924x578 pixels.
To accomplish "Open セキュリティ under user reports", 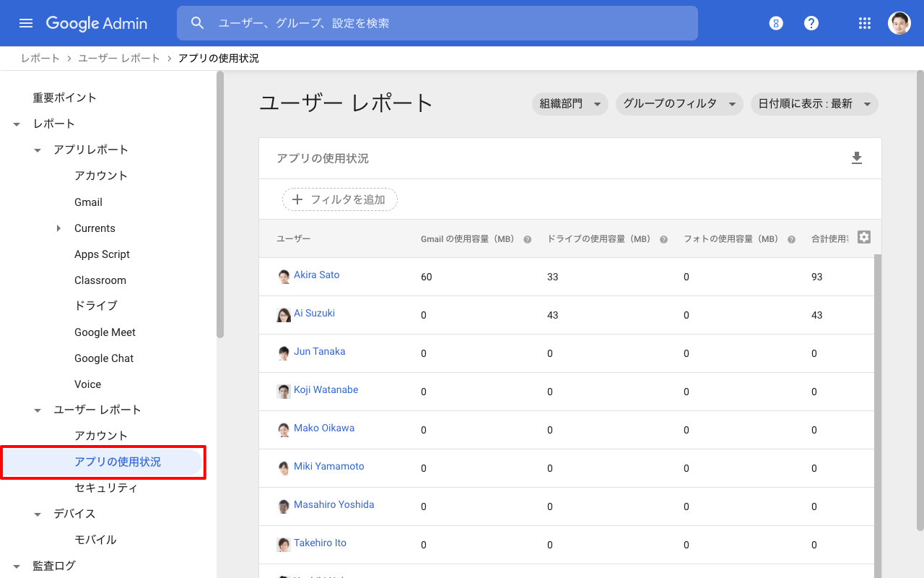I will (105, 488).
